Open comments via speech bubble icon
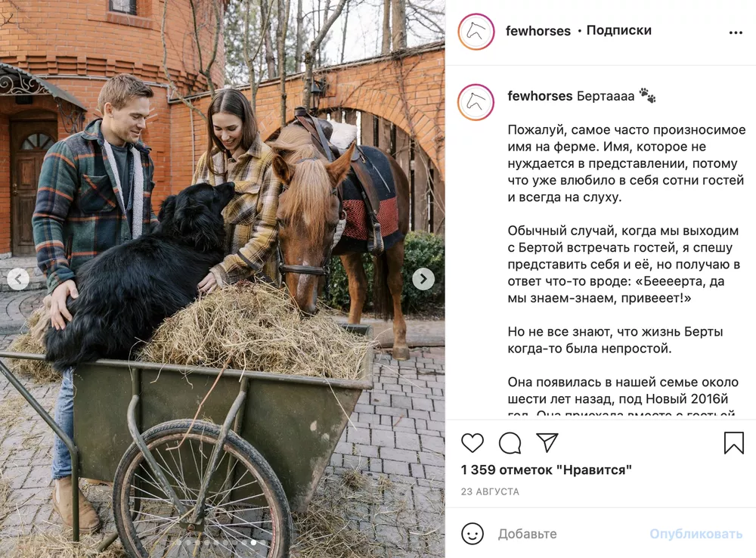 point(510,443)
